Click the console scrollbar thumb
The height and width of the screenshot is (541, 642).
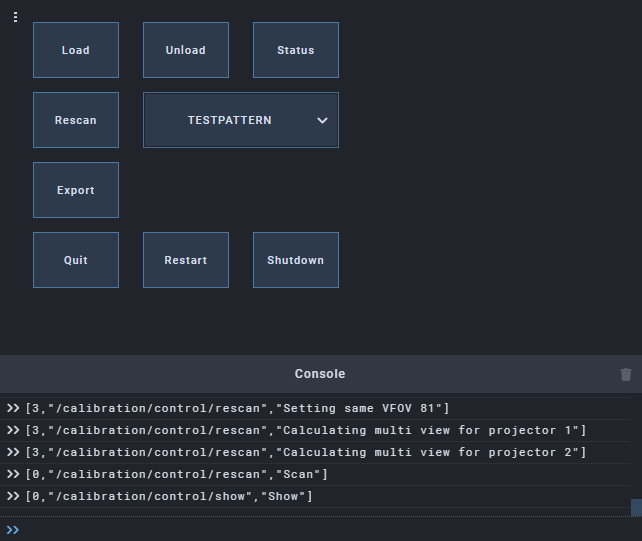click(636, 507)
